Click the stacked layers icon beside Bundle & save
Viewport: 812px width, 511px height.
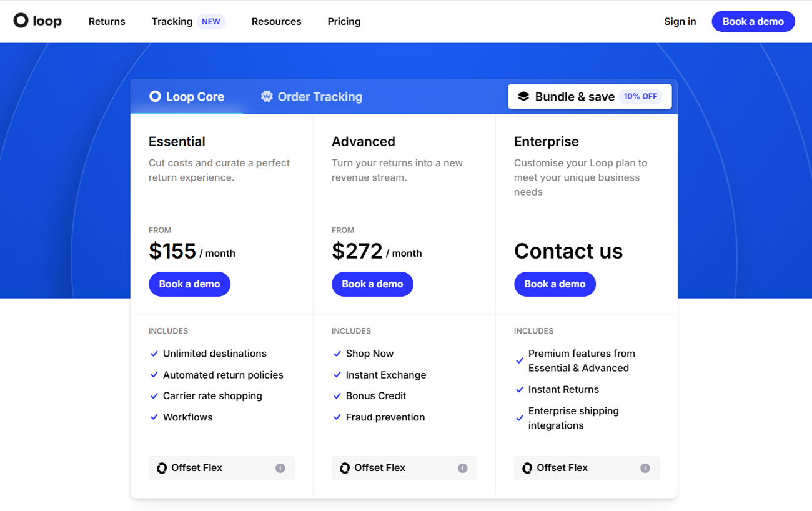523,96
